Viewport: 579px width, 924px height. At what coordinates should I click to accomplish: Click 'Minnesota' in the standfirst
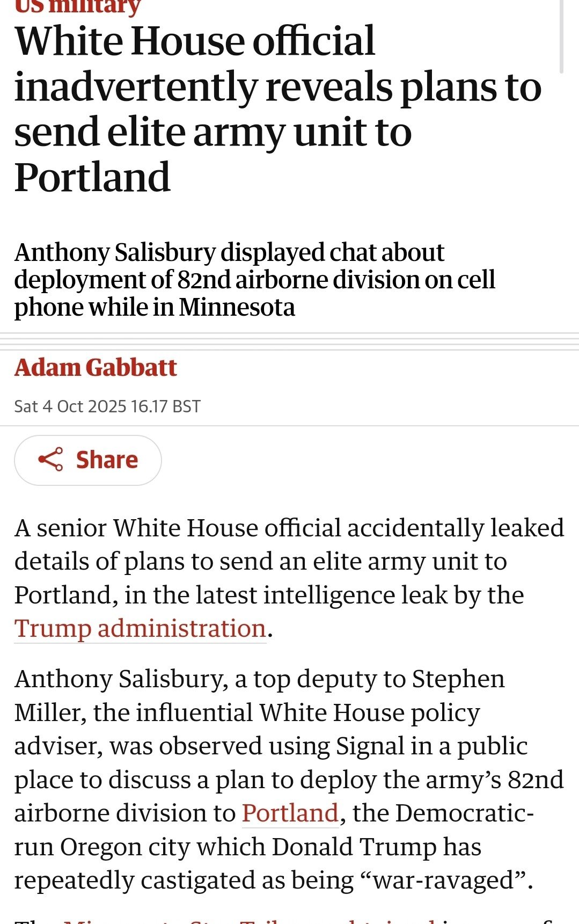coord(237,307)
